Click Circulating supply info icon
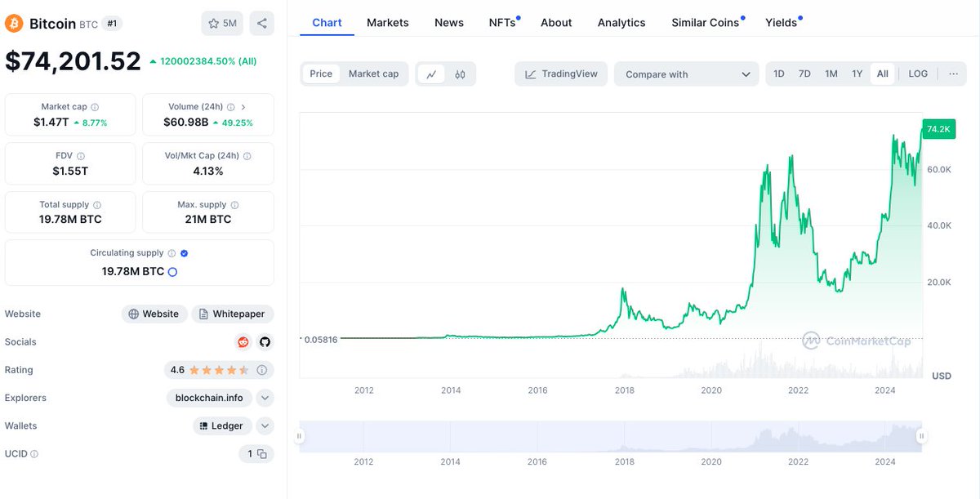Viewport: 980px width, 499px height. (171, 253)
